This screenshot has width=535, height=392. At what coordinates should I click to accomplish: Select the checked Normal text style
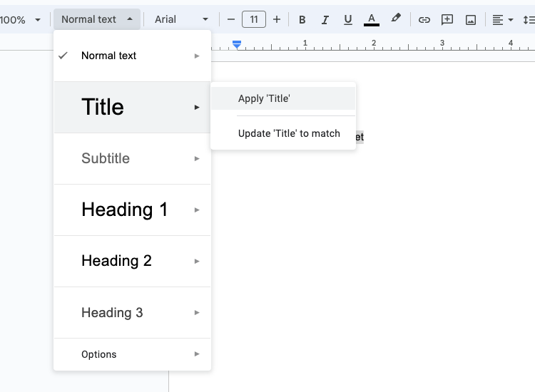109,56
